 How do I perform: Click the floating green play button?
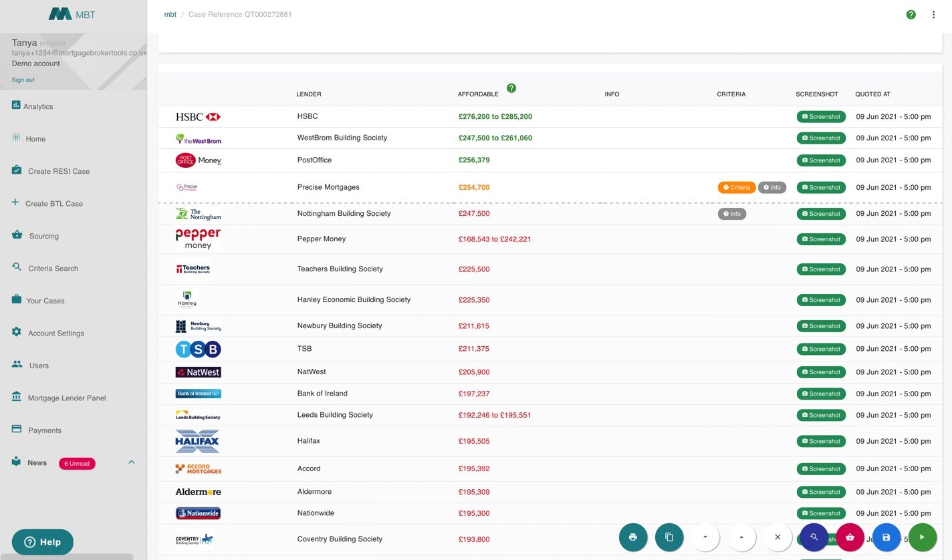point(922,537)
